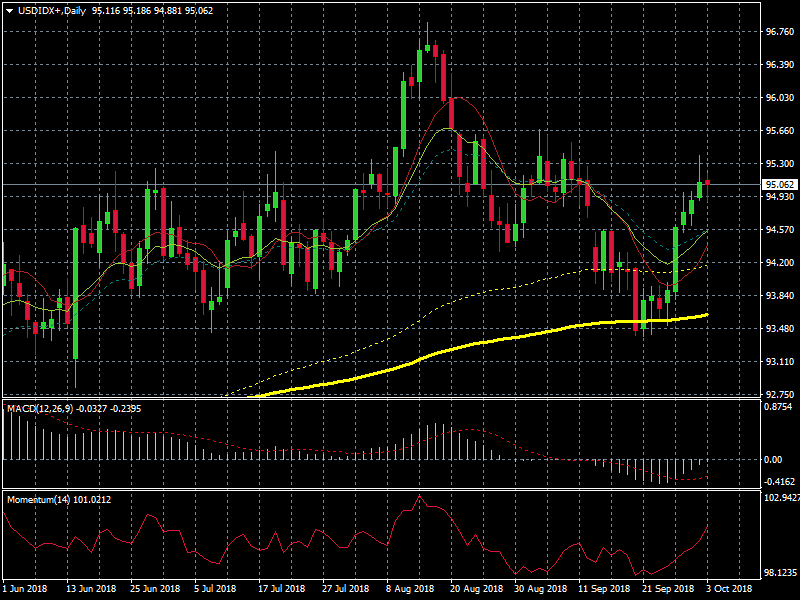Click the 0.8754 MACD scale value
800x600 pixels.
[x=778, y=407]
